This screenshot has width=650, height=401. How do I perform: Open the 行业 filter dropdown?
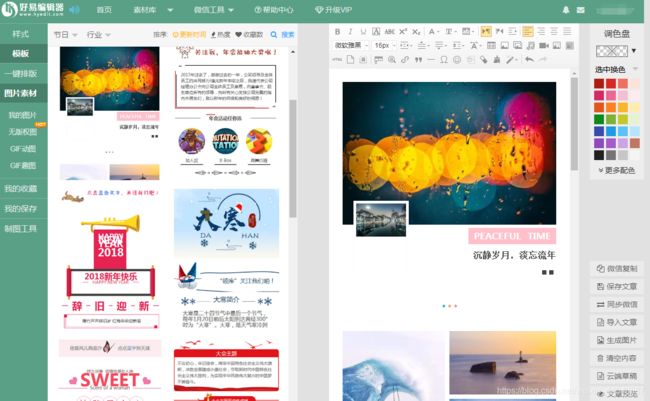pos(98,35)
